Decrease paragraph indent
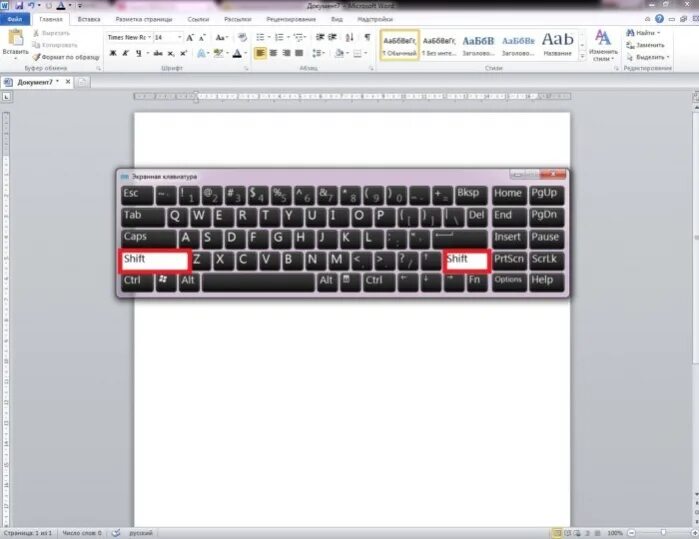This screenshot has width=699, height=539. point(320,37)
